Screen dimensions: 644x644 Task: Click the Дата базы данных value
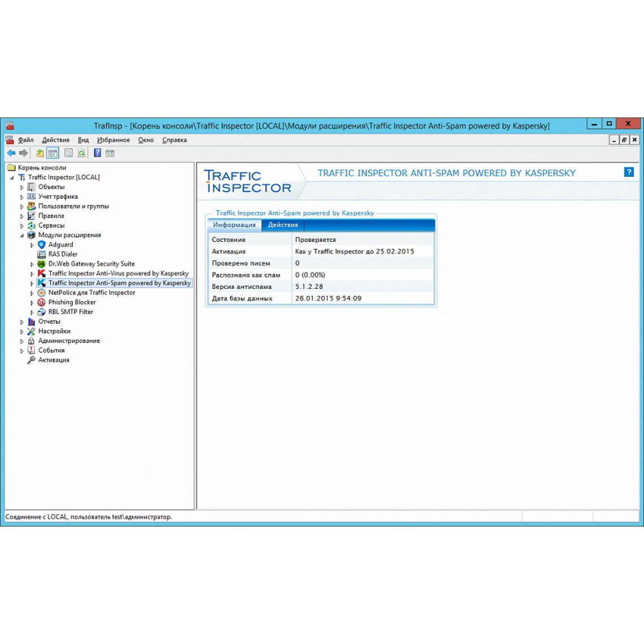pyautogui.click(x=328, y=298)
